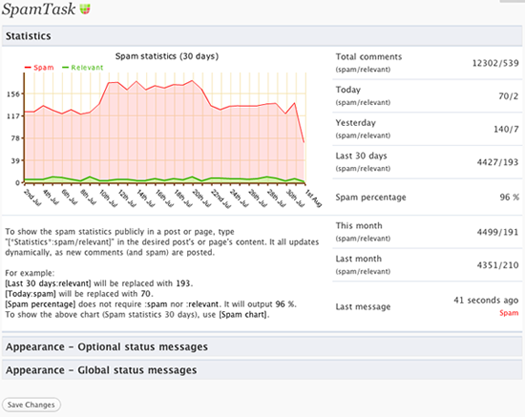
Task: Click the red Spam last message label
Action: [509, 313]
